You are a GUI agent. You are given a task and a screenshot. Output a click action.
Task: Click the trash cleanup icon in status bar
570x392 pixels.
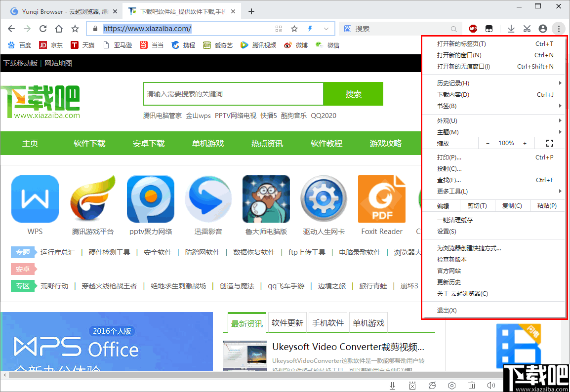point(471,385)
